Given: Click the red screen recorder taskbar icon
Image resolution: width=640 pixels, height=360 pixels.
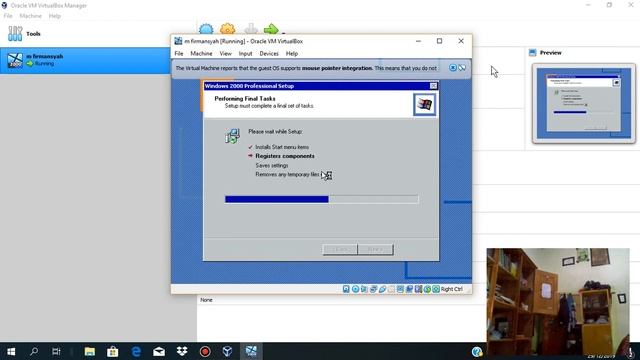Looking at the screenshot, I should pos(205,351).
